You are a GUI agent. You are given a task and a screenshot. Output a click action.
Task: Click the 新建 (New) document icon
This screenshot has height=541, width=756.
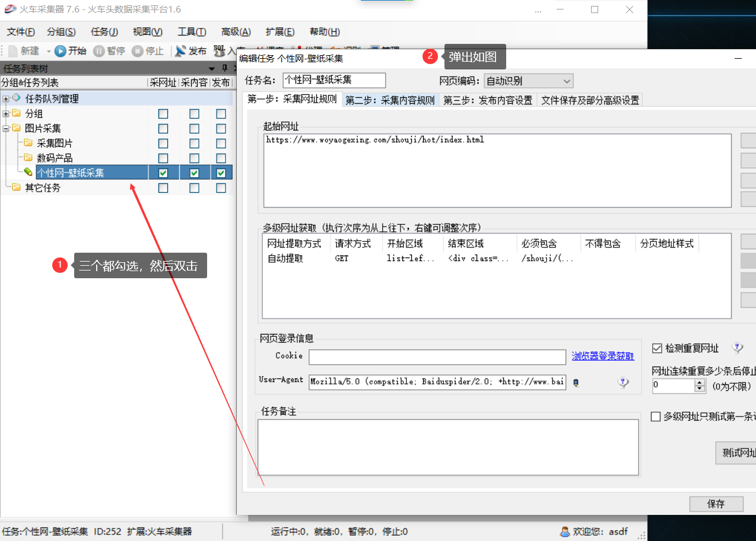point(12,51)
